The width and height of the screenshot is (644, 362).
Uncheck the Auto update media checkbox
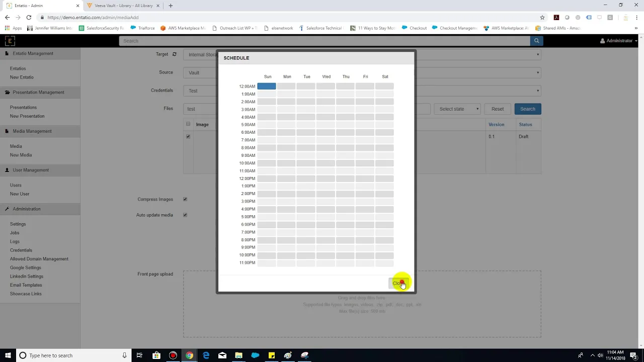[x=185, y=215]
